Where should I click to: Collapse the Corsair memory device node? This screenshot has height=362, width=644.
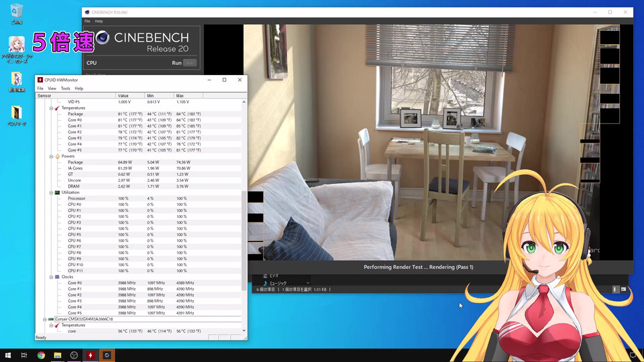coord(45,319)
